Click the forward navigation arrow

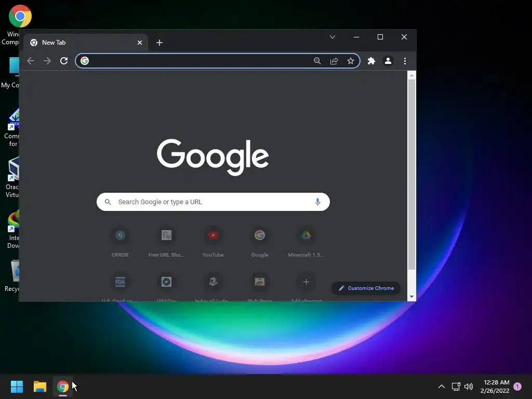(47, 61)
